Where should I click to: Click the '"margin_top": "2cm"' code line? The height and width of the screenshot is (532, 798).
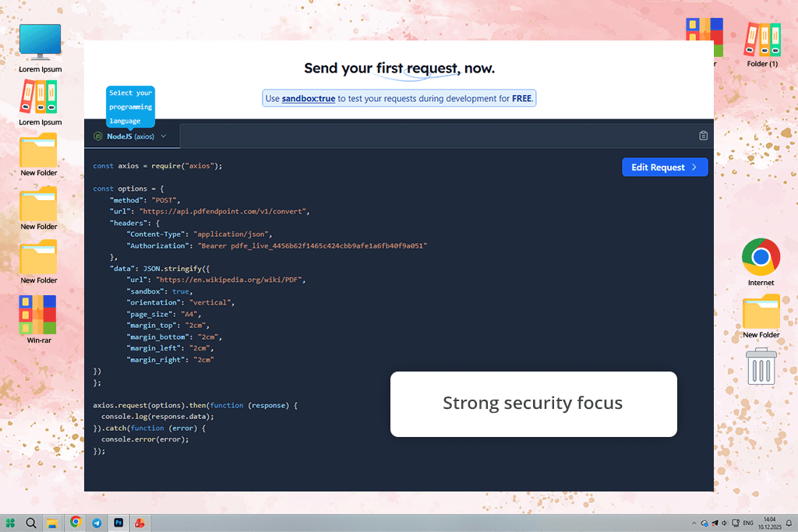168,326
